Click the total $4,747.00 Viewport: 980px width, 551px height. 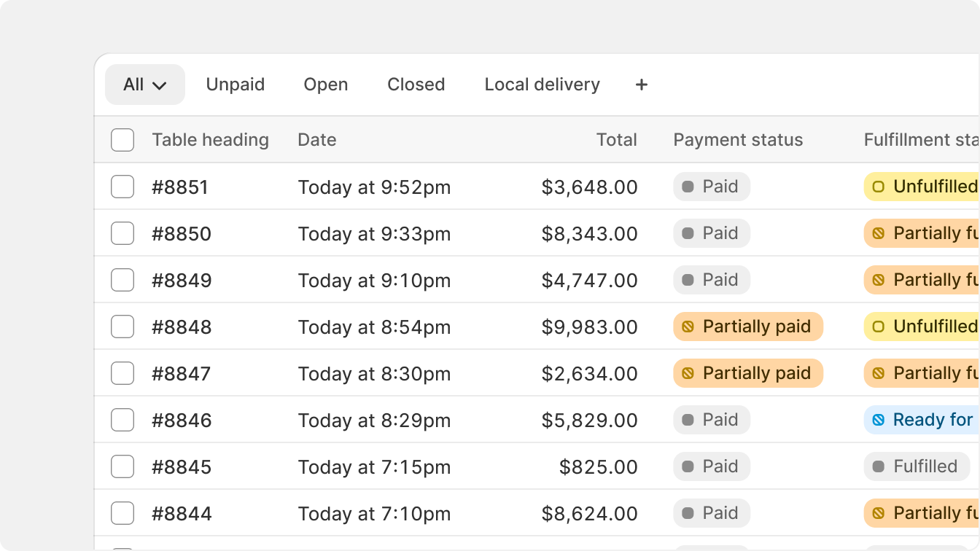click(590, 281)
